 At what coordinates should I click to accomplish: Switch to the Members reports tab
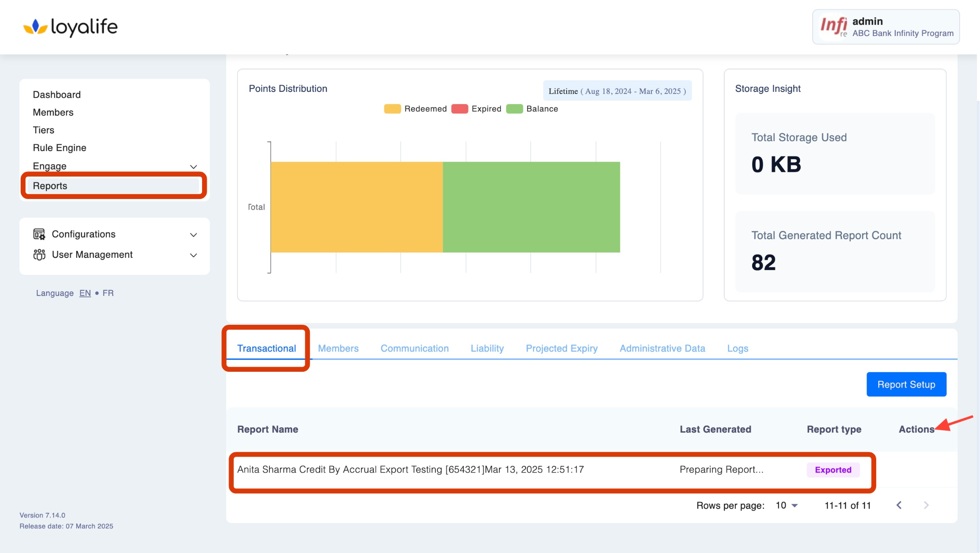(x=338, y=348)
